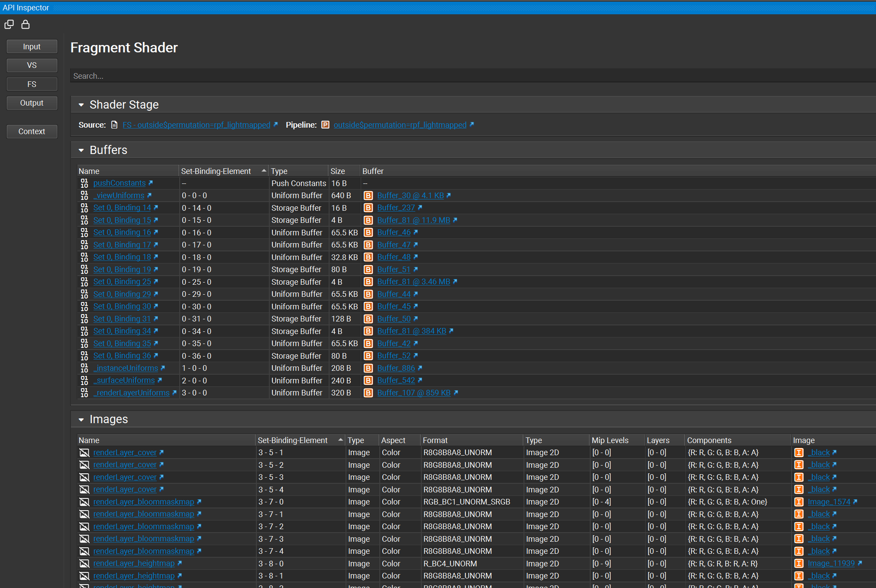
Task: Click the orange I icon beside Image_1574
Action: click(798, 502)
